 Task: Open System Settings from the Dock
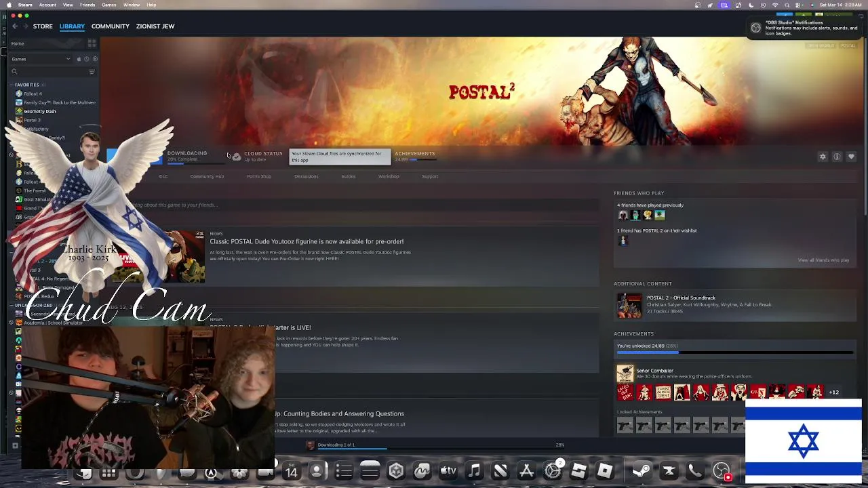pos(553,470)
